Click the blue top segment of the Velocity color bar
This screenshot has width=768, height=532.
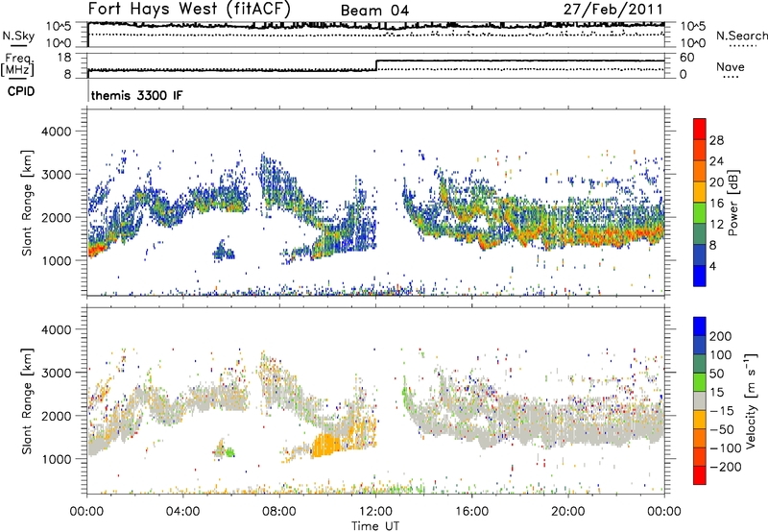pos(700,326)
